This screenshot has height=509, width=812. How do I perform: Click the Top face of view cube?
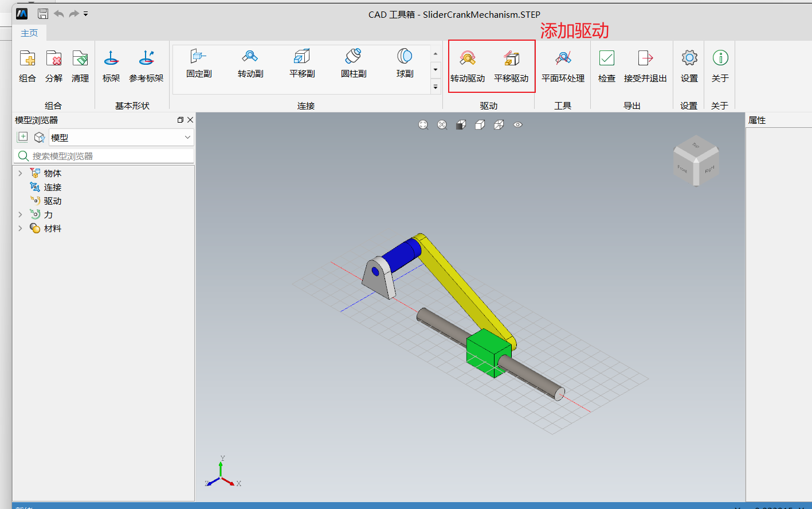click(x=696, y=146)
